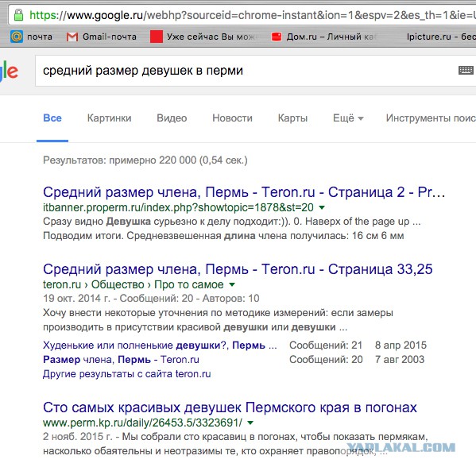Open the result titled 'Страница 33,25'
Viewport: 476px width, 471px height.
(x=238, y=269)
